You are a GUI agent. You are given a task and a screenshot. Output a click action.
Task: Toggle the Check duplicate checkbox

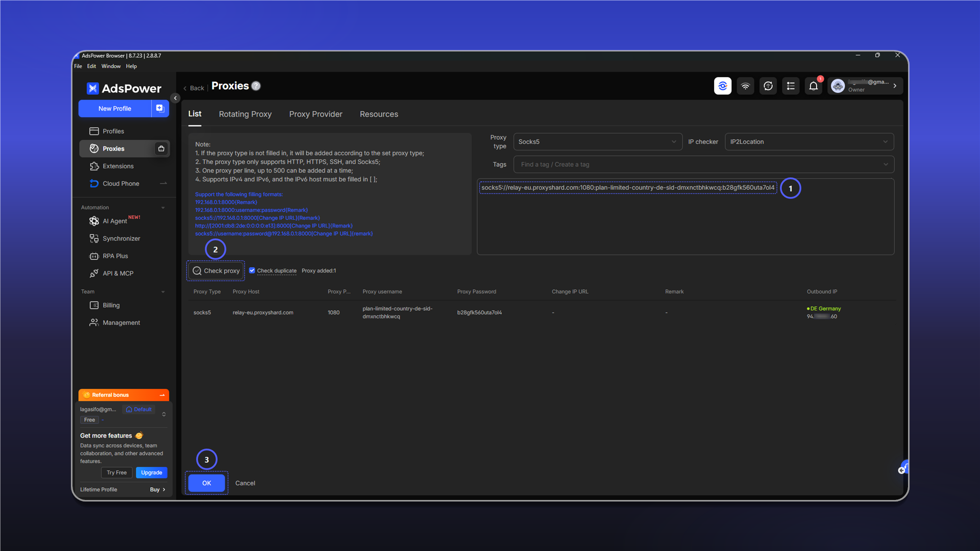coord(252,270)
